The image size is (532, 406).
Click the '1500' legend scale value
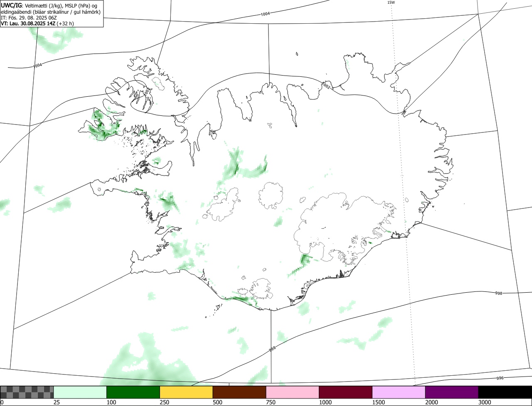[x=379, y=402]
